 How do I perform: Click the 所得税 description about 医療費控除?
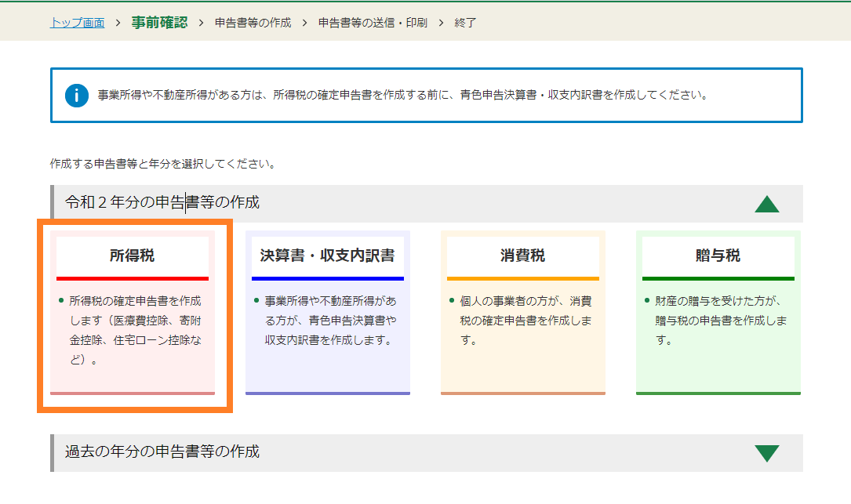(135, 331)
